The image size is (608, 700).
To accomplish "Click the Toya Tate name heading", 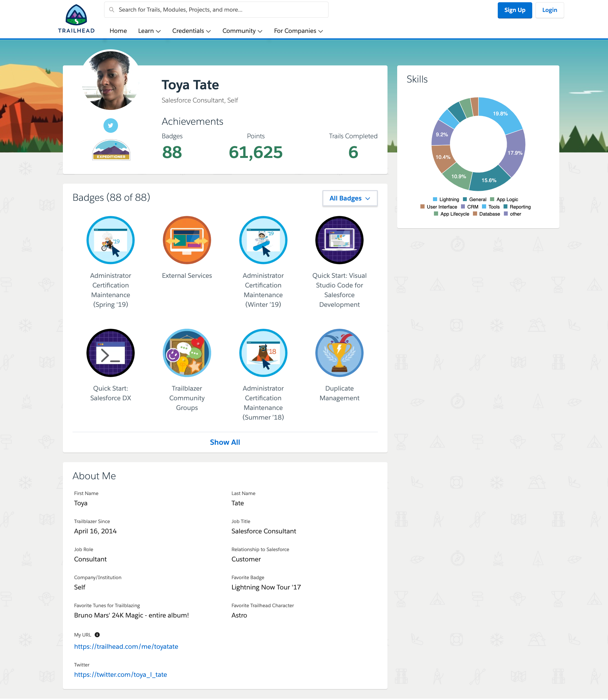I will pyautogui.click(x=190, y=85).
